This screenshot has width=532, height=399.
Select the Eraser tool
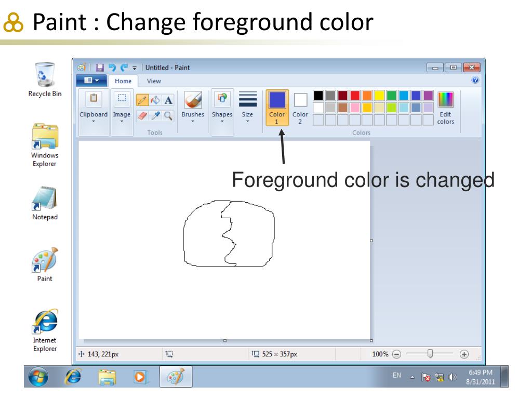pyautogui.click(x=142, y=116)
